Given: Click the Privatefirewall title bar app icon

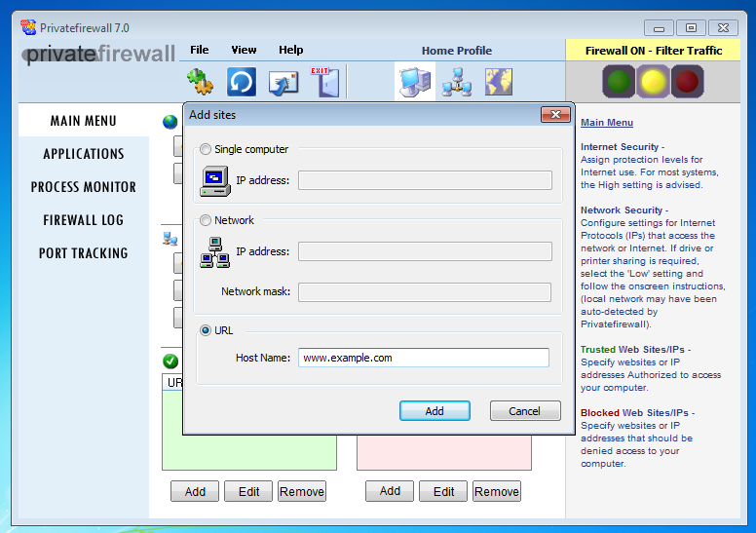Looking at the screenshot, I should 28,27.
